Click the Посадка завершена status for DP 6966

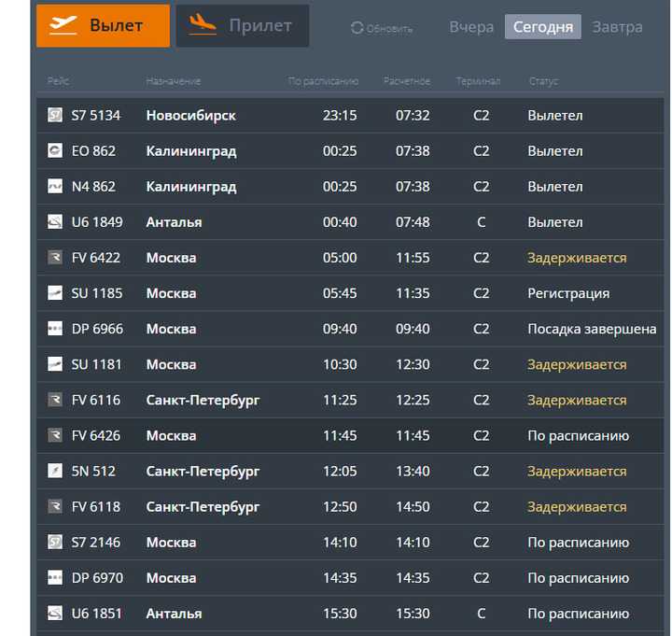[592, 329]
